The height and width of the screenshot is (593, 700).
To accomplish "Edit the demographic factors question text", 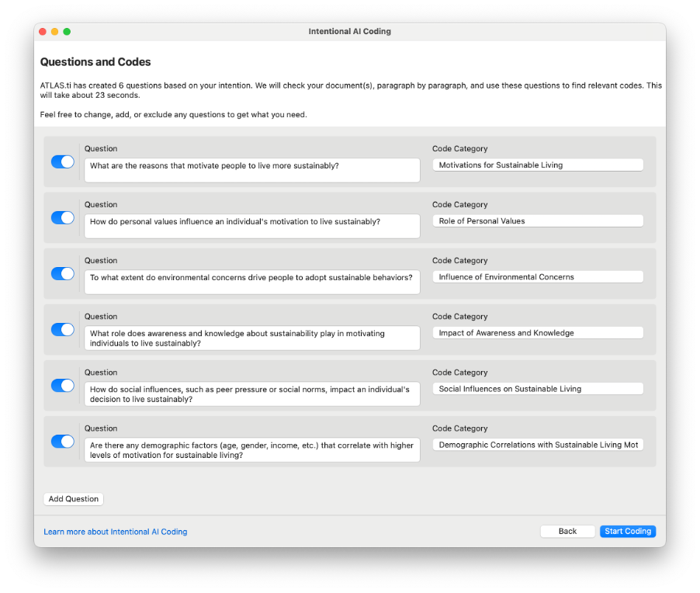I will (x=251, y=449).
